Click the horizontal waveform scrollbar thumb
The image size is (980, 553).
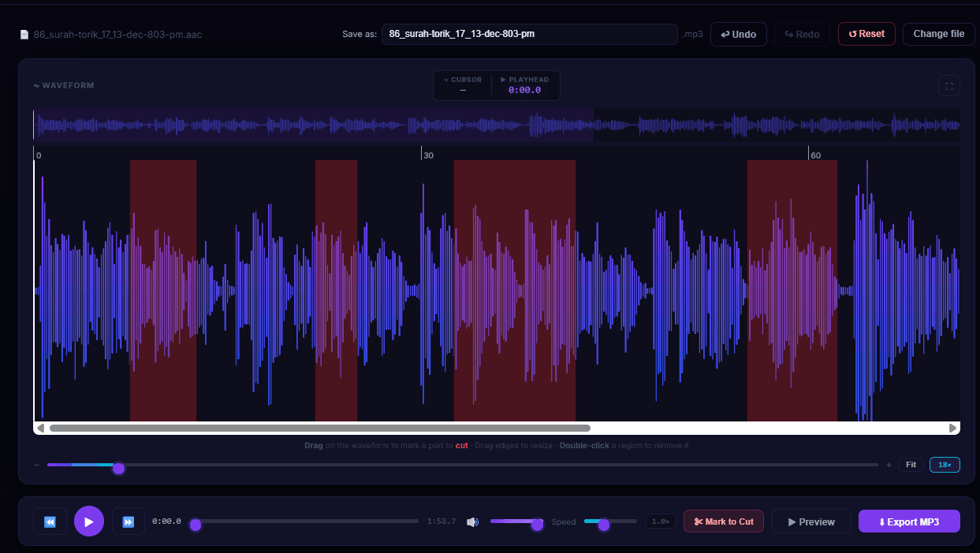[x=320, y=428]
